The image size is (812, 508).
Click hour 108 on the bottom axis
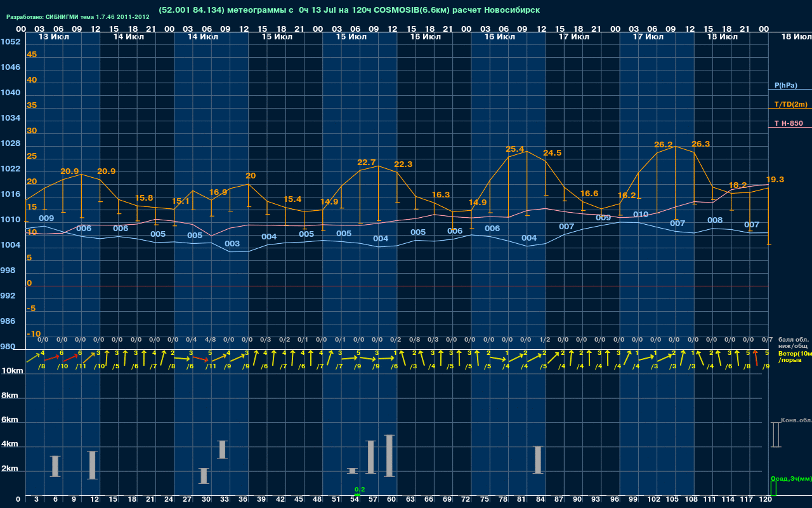691,500
